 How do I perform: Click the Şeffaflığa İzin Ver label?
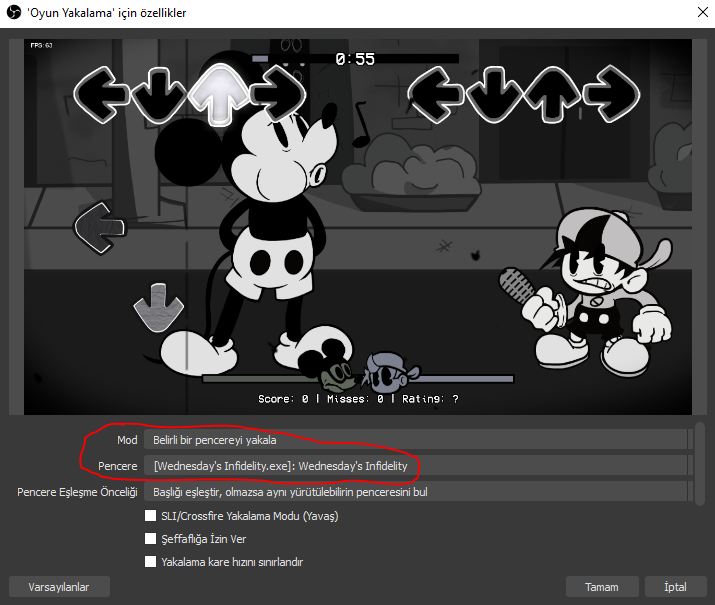[x=204, y=539]
